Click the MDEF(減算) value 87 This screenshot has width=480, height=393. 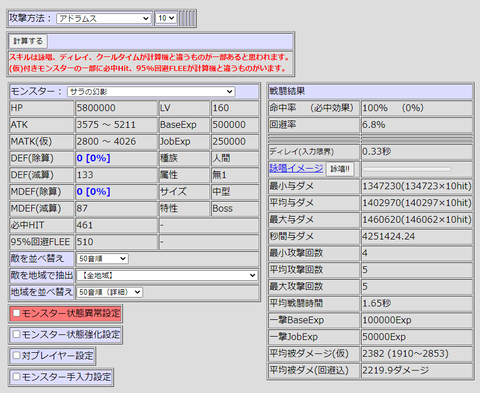82,208
